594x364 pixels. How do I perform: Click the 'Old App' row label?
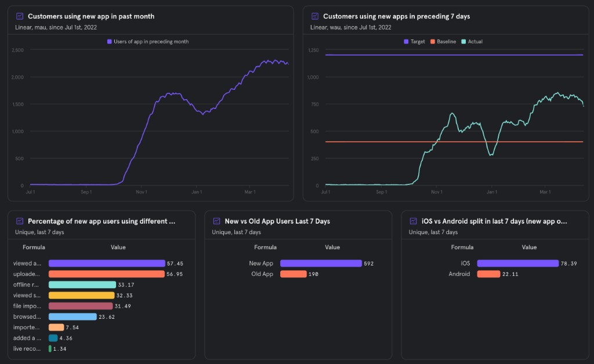pos(262,274)
